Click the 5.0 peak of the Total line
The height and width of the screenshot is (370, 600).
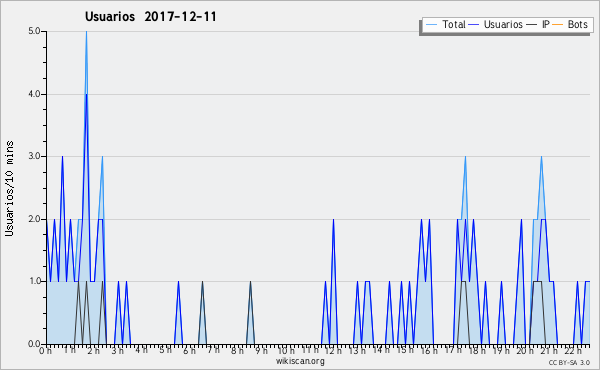(86, 32)
